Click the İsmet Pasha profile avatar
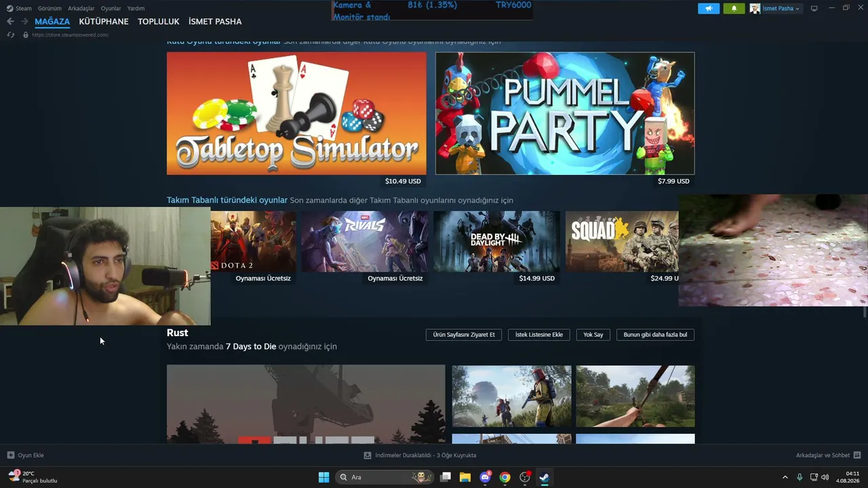Screen dimensions: 868x488 click(755, 9)
